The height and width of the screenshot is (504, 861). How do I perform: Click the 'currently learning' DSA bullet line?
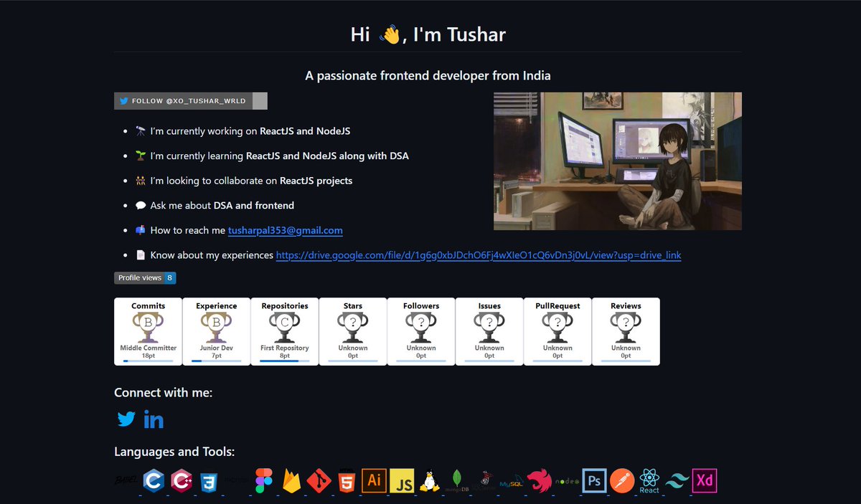point(272,156)
